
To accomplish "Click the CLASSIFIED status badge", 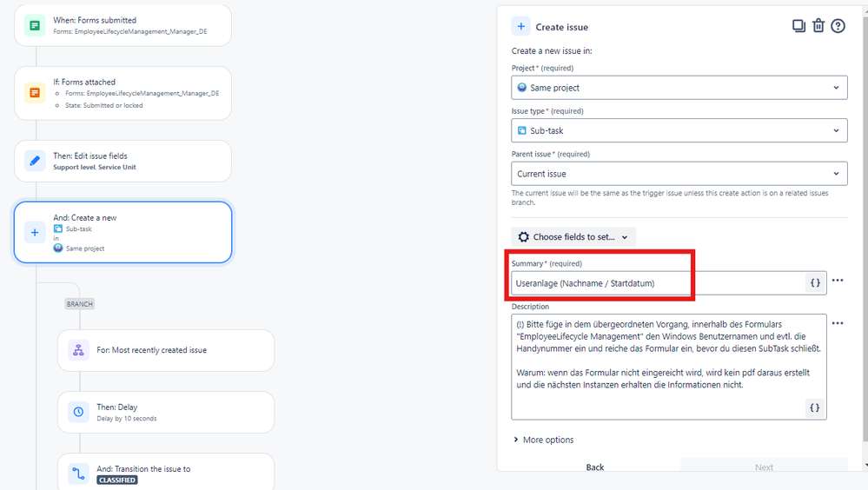I will tap(116, 480).
